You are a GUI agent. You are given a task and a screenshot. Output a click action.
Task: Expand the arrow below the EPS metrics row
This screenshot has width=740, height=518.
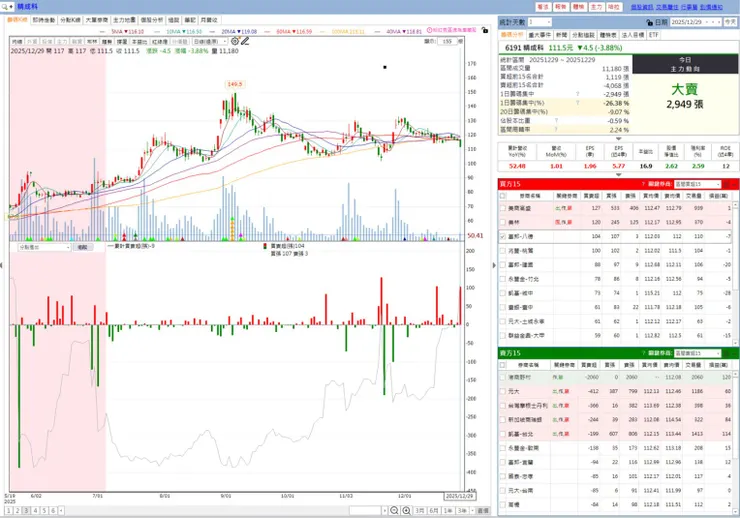coord(618,175)
